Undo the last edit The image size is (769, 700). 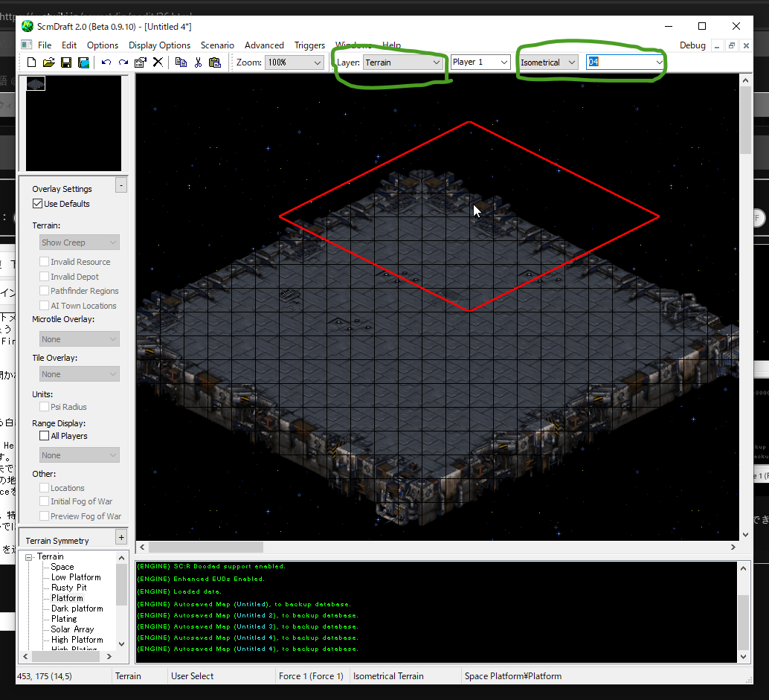106,62
